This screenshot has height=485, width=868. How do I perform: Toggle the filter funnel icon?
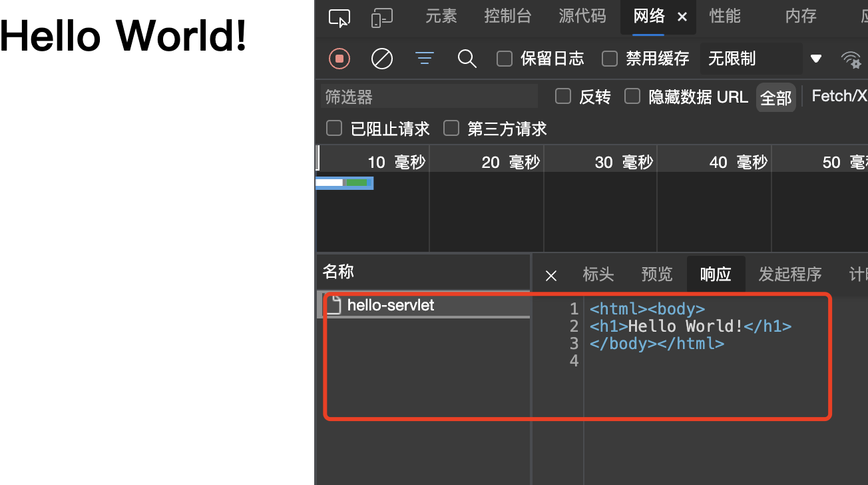point(424,59)
